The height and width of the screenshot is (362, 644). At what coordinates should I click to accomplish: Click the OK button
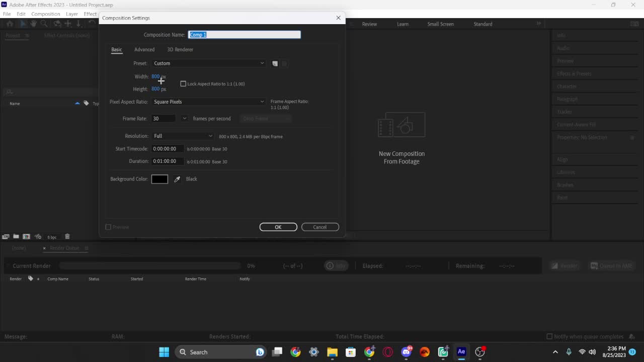tap(278, 227)
